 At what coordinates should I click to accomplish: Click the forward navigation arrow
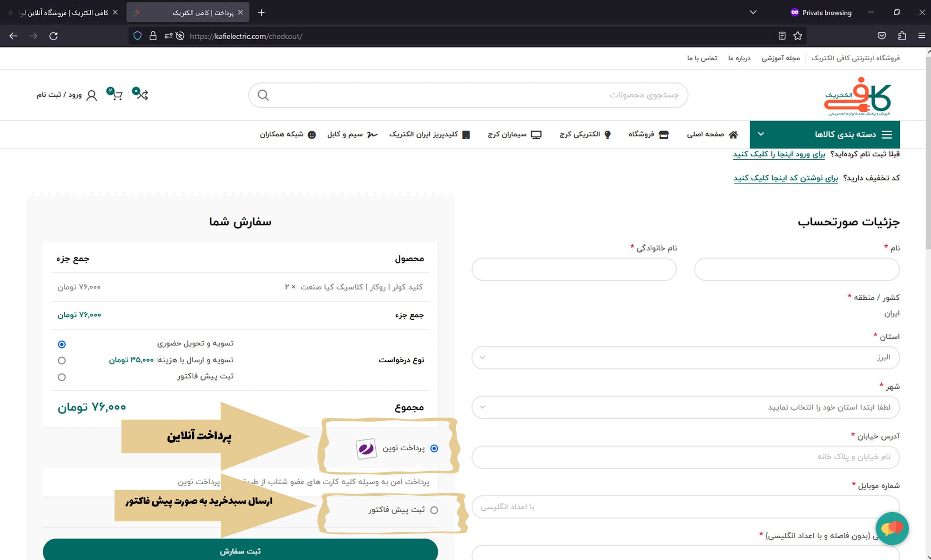click(33, 36)
